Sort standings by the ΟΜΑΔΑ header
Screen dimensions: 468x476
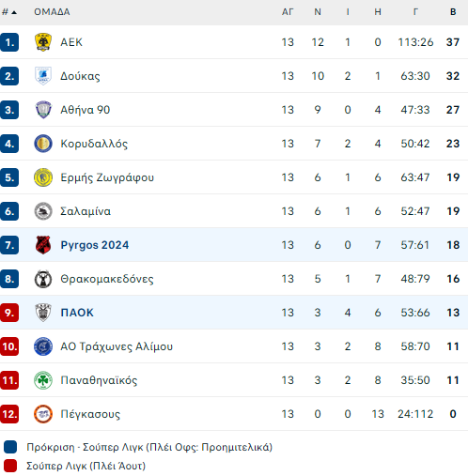[52, 12]
